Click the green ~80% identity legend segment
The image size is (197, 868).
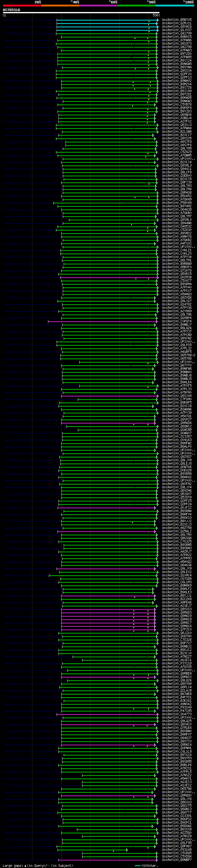click(x=137, y=6)
